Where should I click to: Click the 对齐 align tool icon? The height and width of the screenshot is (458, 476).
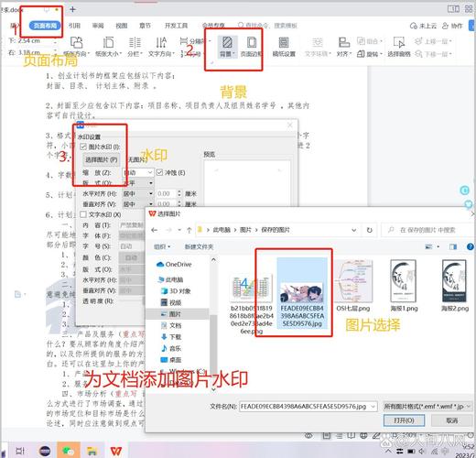click(344, 42)
